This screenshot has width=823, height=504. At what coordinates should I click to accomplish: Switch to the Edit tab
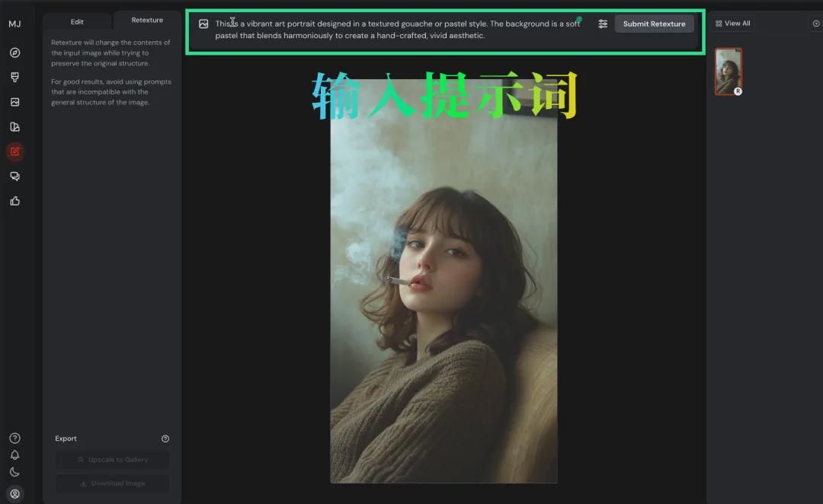pos(76,21)
